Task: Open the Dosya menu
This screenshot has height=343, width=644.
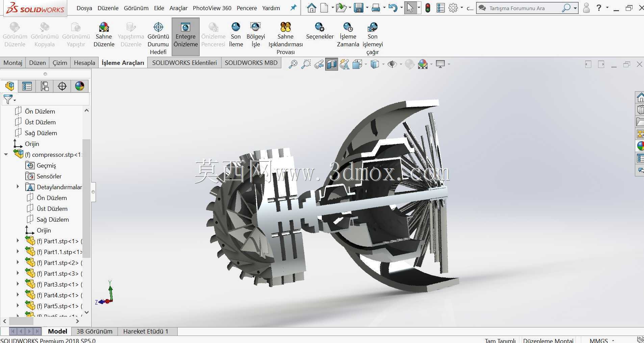Action: click(84, 8)
